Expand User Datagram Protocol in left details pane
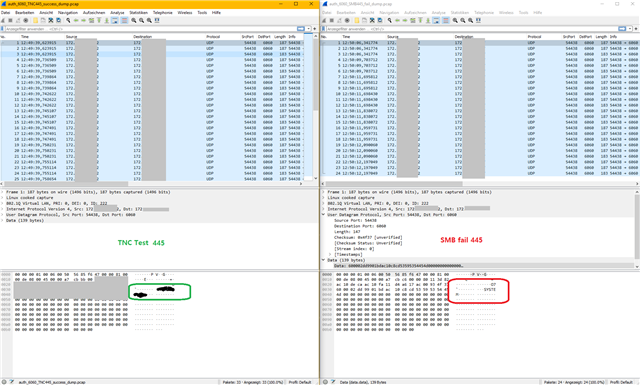This screenshot has height=385, width=640. click(2, 215)
